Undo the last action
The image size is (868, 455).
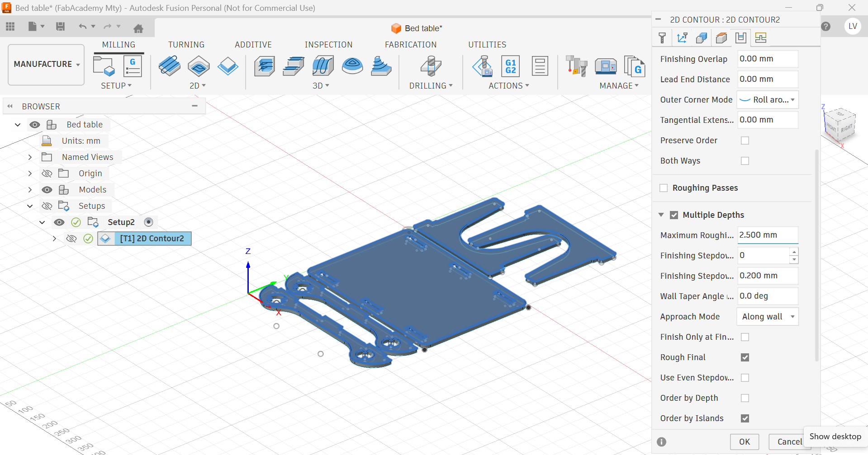pos(82,26)
